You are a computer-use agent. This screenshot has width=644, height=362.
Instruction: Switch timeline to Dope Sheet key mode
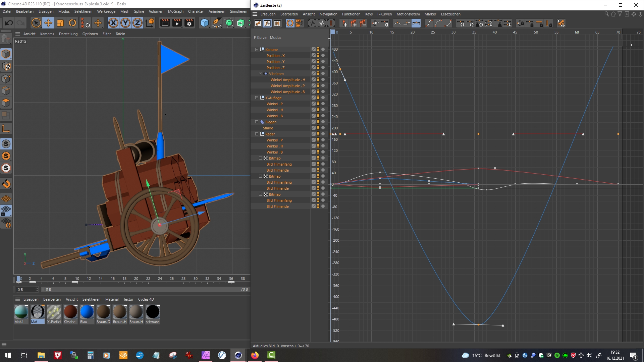(258, 23)
